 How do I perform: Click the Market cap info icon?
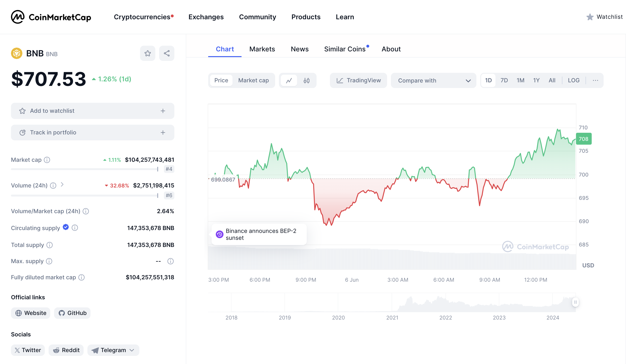[47, 160]
